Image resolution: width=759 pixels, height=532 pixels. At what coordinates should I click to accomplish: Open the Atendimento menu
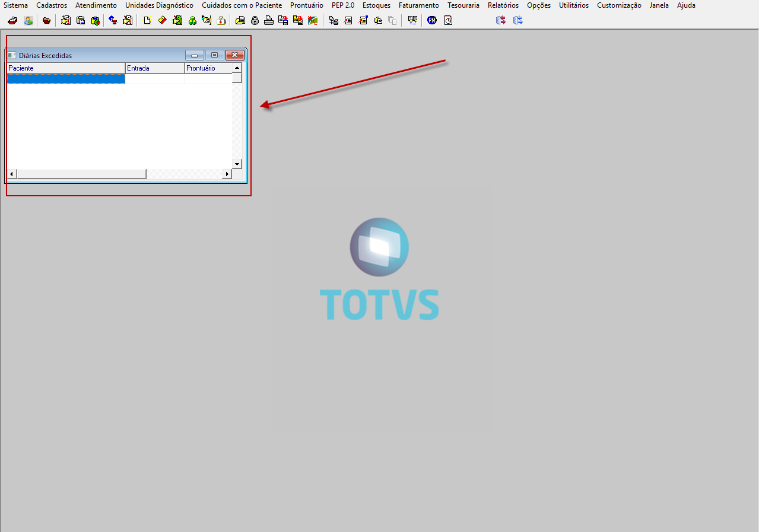(96, 5)
